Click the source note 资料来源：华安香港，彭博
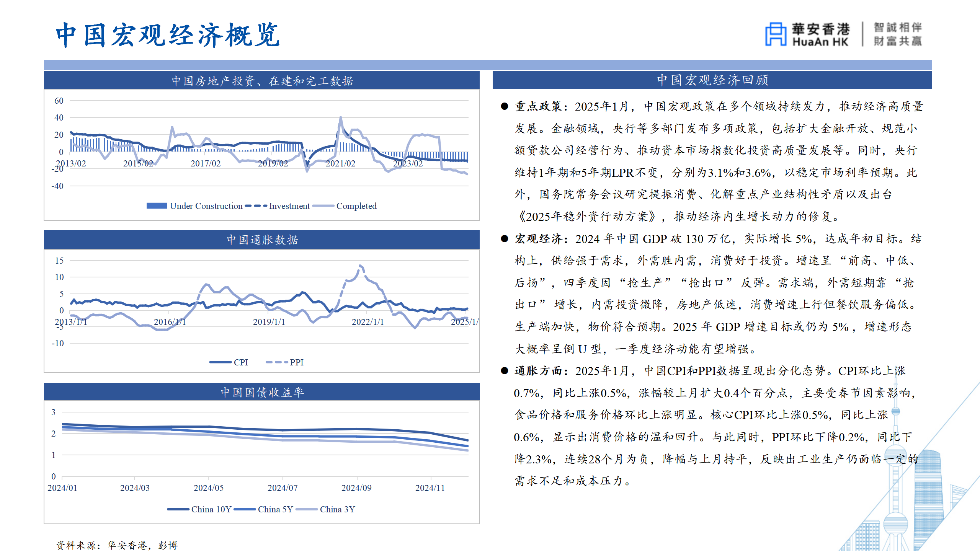Image resolution: width=980 pixels, height=551 pixels. pos(117,545)
